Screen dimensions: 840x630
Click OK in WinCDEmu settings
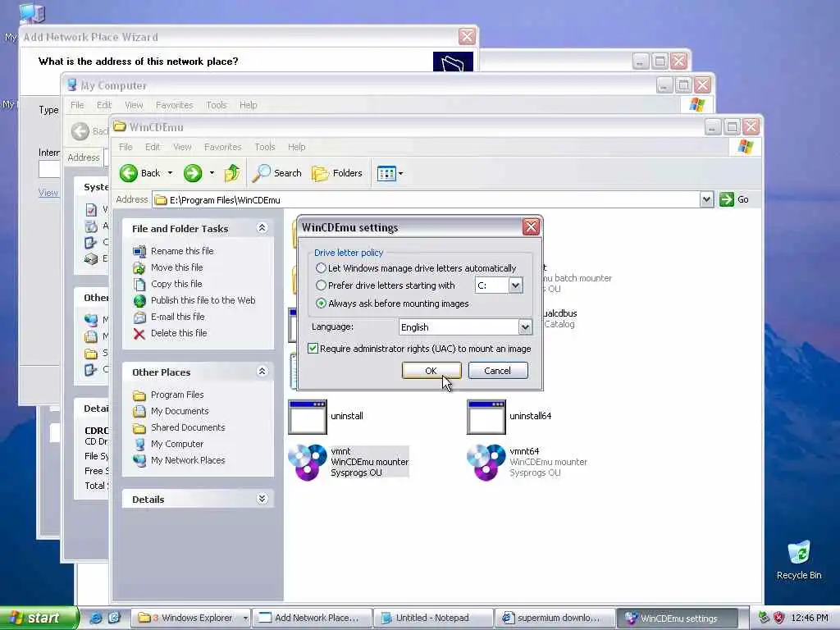tap(431, 371)
